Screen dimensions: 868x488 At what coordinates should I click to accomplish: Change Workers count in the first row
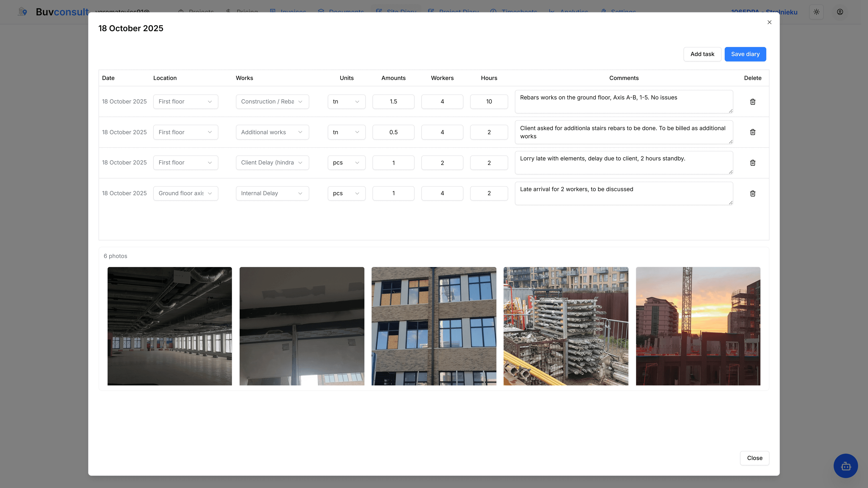click(x=442, y=101)
